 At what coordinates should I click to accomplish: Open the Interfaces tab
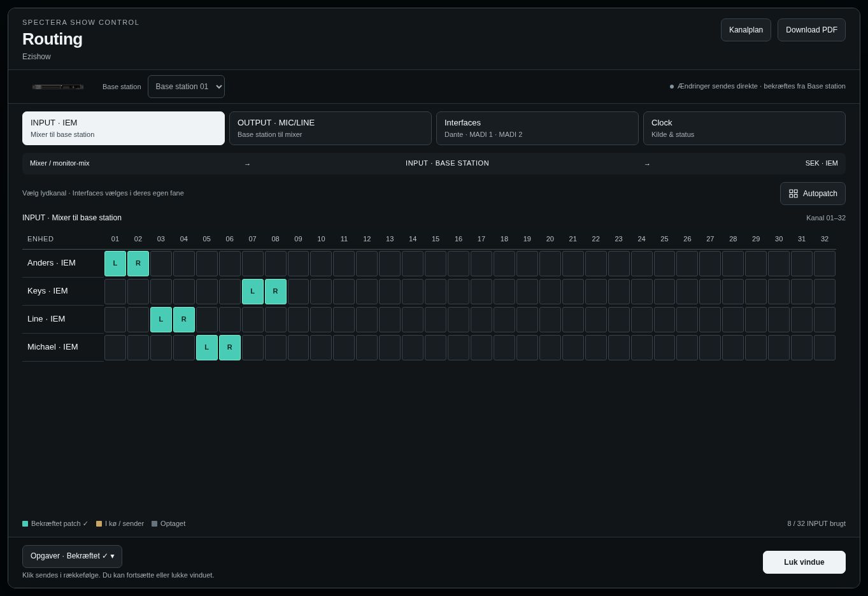click(x=537, y=128)
